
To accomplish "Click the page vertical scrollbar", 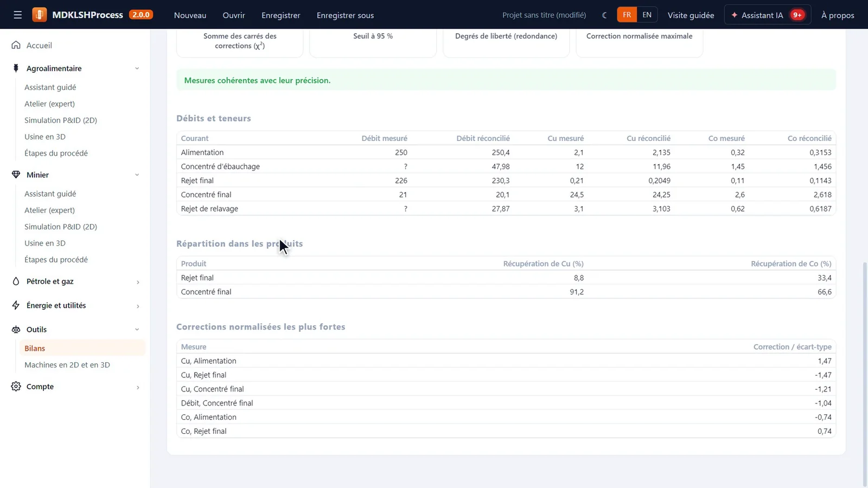I will (865, 374).
